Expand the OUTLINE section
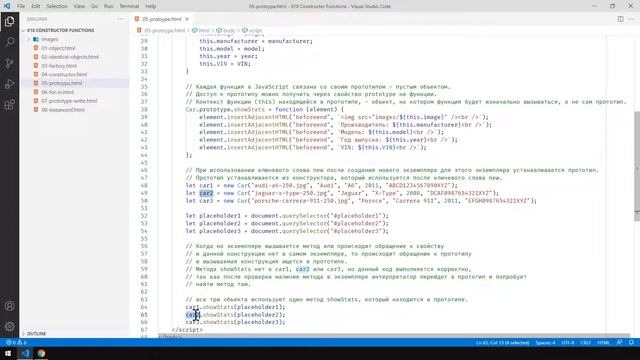Image resolution: width=640 pixels, height=360 pixels. click(x=36, y=333)
